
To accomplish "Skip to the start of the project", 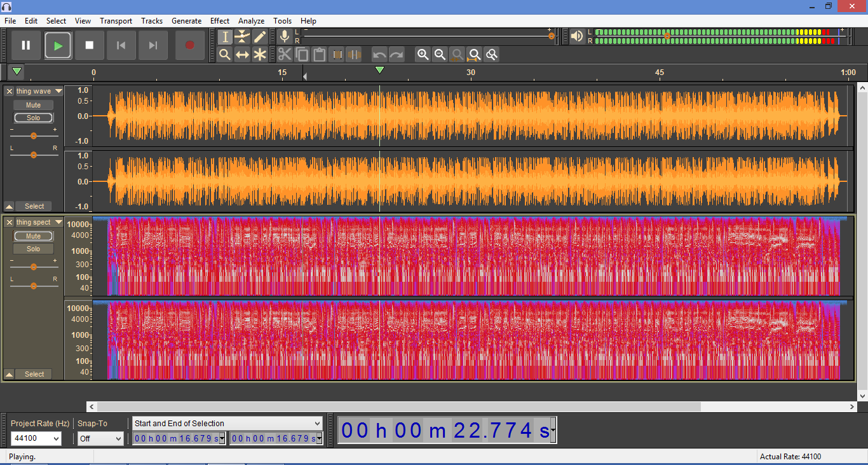I will click(x=121, y=45).
